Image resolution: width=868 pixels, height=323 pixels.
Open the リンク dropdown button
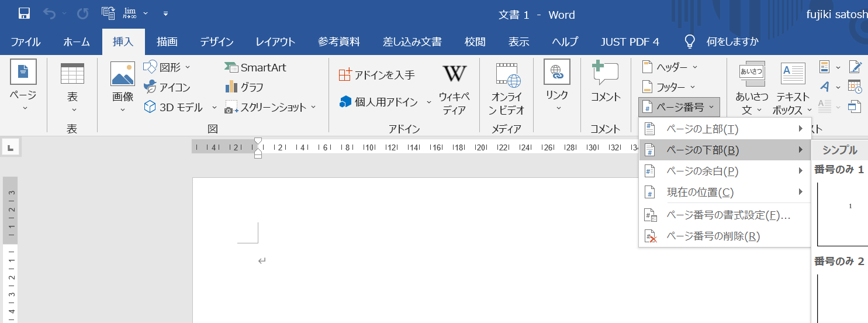[557, 86]
